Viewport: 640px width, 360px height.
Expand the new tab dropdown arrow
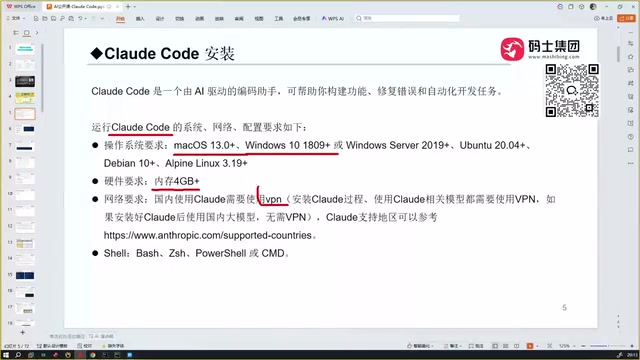tap(135, 7)
